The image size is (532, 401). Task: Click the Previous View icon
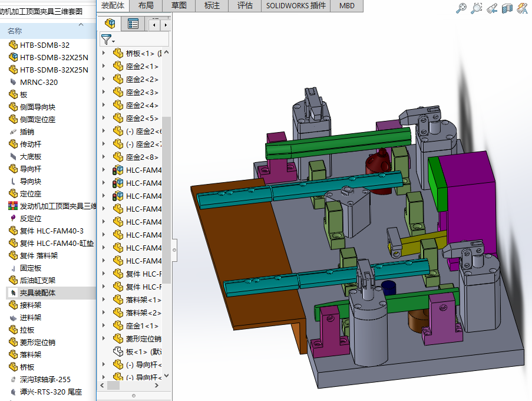pos(492,8)
